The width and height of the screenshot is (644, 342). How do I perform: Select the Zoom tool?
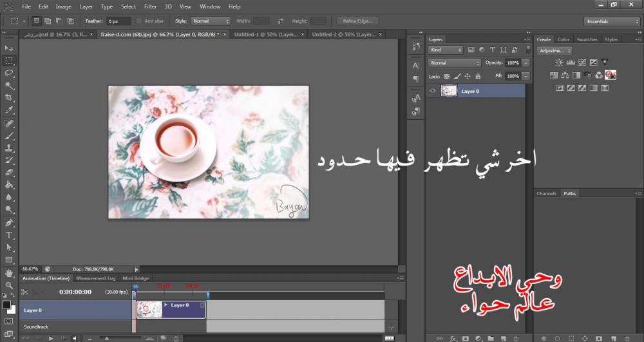(x=9, y=284)
